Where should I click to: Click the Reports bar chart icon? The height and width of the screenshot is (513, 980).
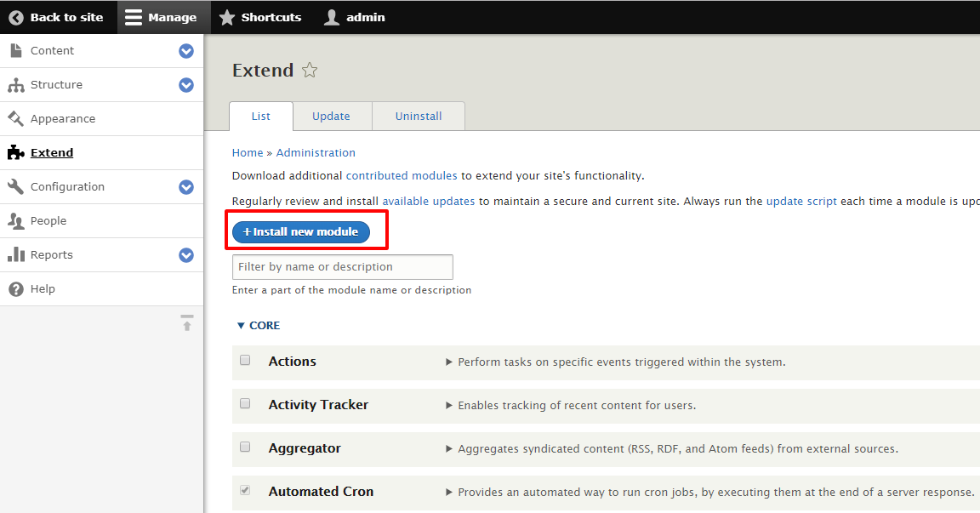[x=16, y=254]
